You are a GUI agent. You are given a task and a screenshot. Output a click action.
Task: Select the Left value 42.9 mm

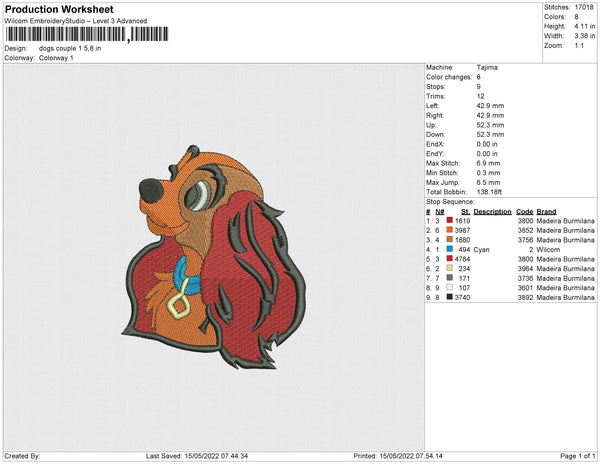(x=490, y=106)
